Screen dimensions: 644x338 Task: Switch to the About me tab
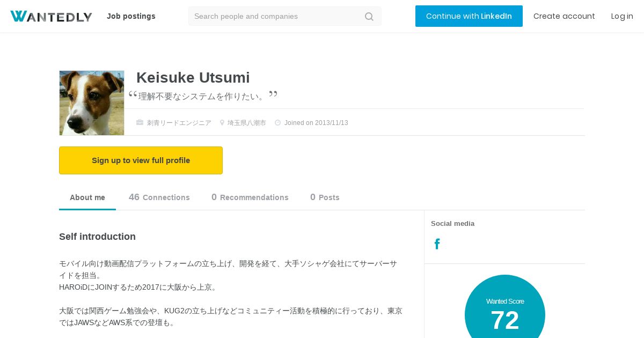coord(87,197)
